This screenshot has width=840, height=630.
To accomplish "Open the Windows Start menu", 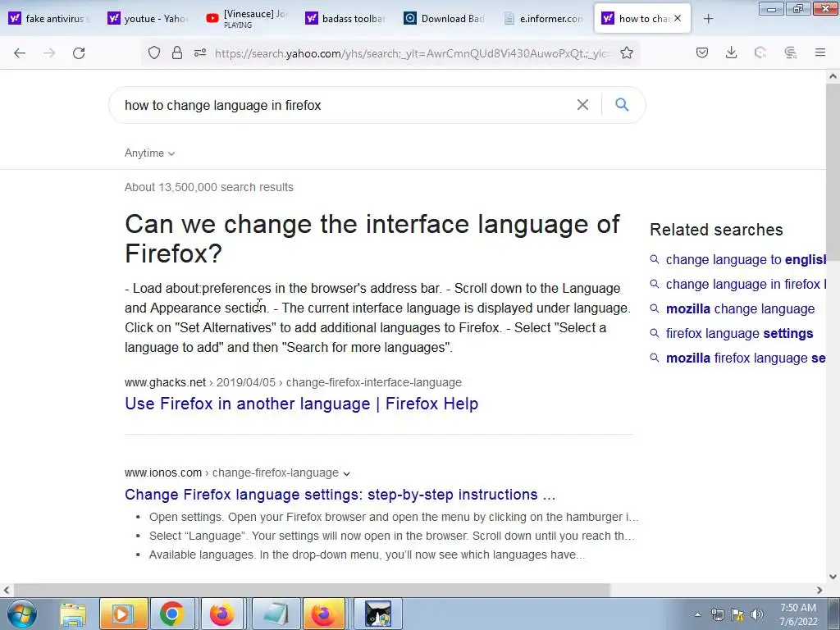I will click(21, 614).
